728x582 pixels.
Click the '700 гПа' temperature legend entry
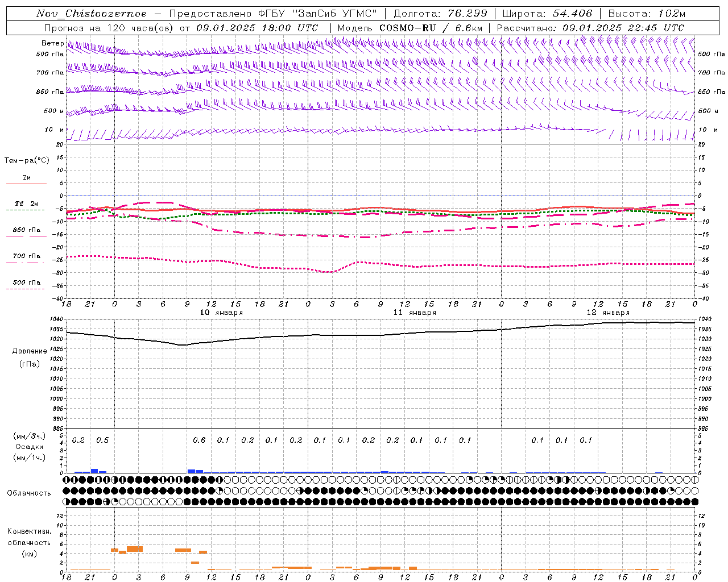point(26,256)
